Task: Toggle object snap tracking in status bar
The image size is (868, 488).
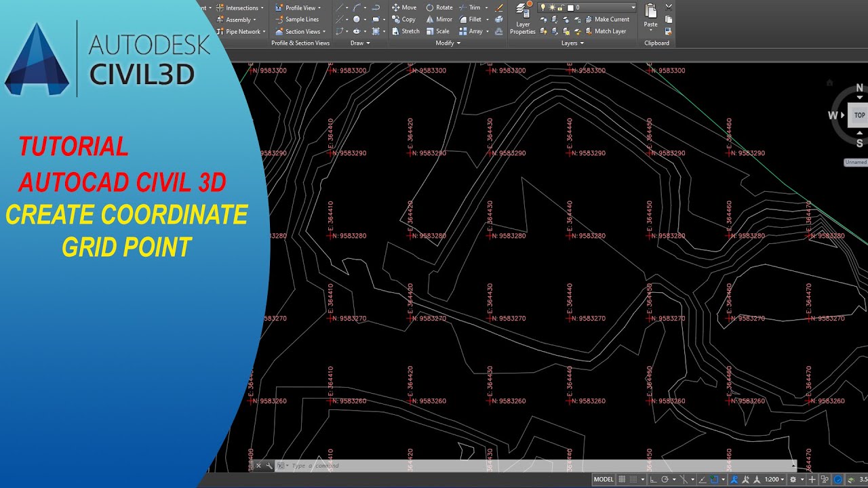Action: (702, 479)
